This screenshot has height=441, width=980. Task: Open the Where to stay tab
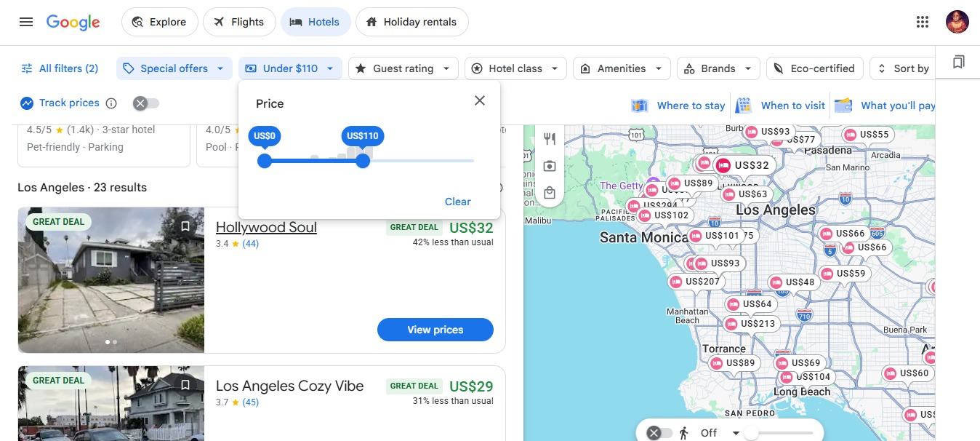coord(679,106)
